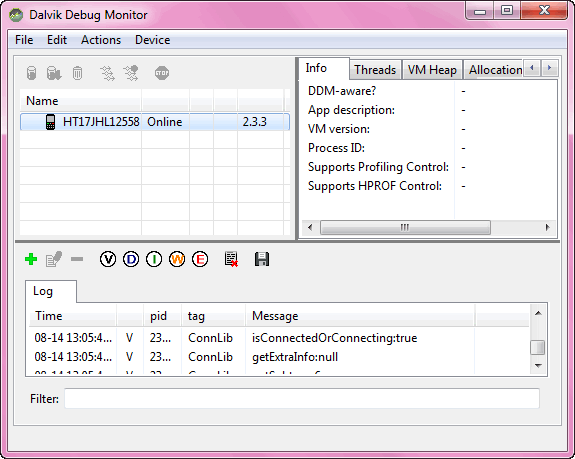Viewport: 575px width, 459px height.
Task: Click the cause garbage collection trash icon
Action: pos(77,73)
